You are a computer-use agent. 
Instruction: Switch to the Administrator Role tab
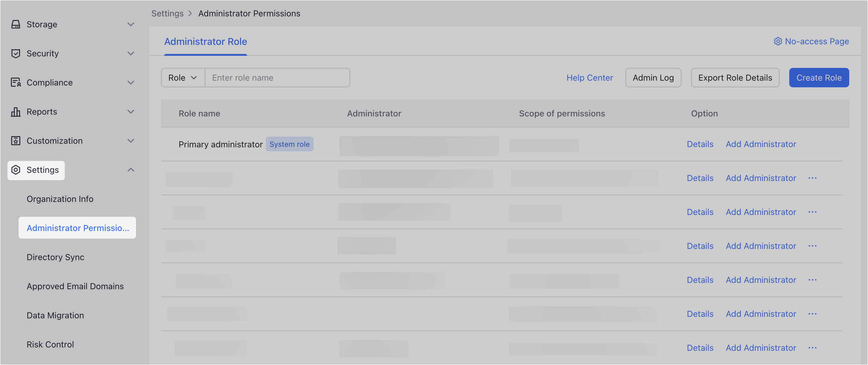pyautogui.click(x=205, y=41)
